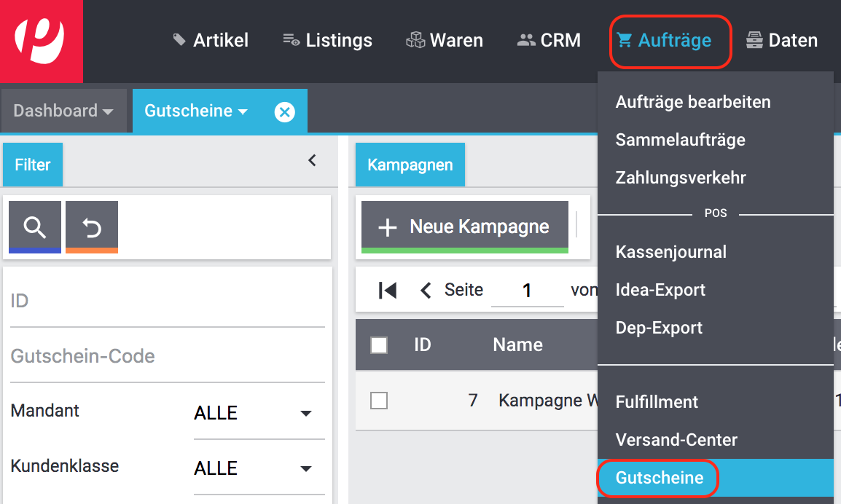Collapse the filter panel with chevron arrow
Viewport: 841px width, 504px height.
(313, 160)
